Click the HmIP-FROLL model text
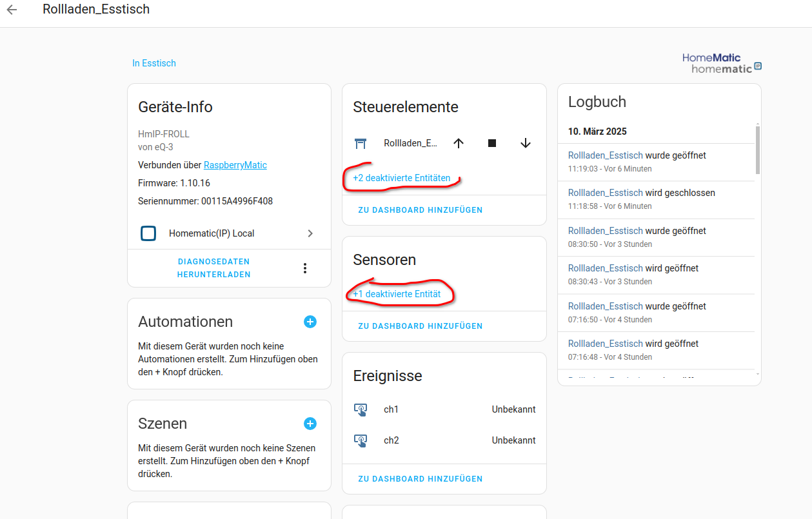The width and height of the screenshot is (812, 519). pos(164,134)
